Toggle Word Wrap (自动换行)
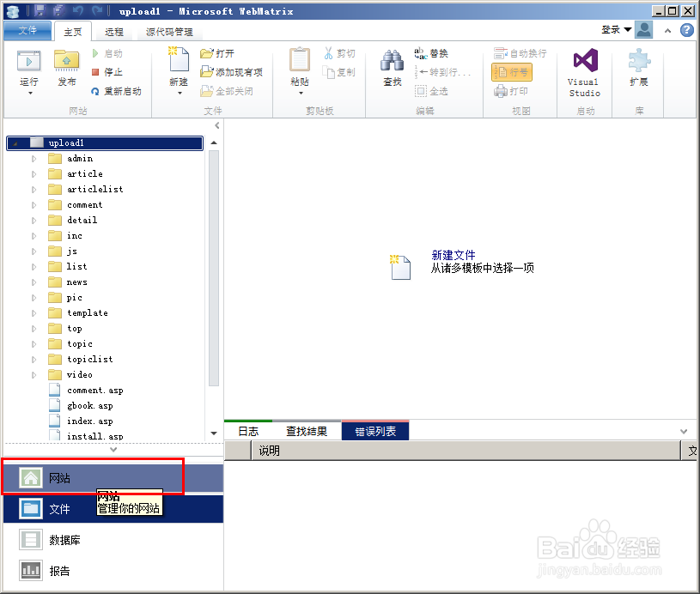The image size is (700, 594). (x=520, y=53)
